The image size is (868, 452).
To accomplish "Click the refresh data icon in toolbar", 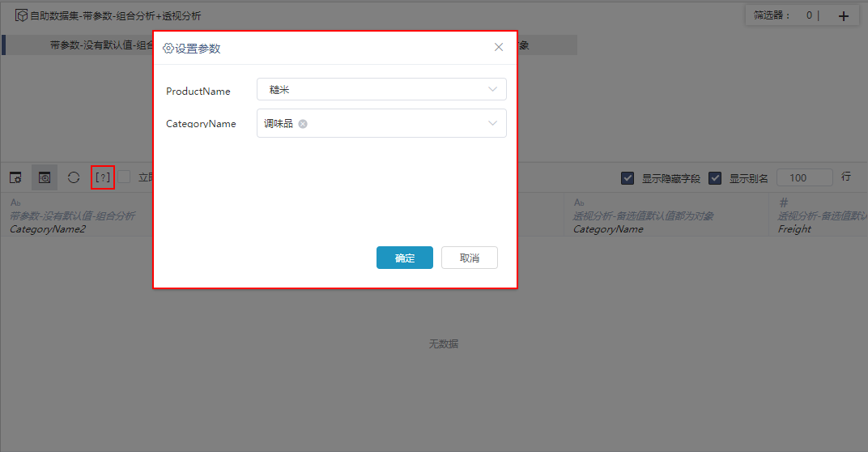I will pyautogui.click(x=74, y=177).
